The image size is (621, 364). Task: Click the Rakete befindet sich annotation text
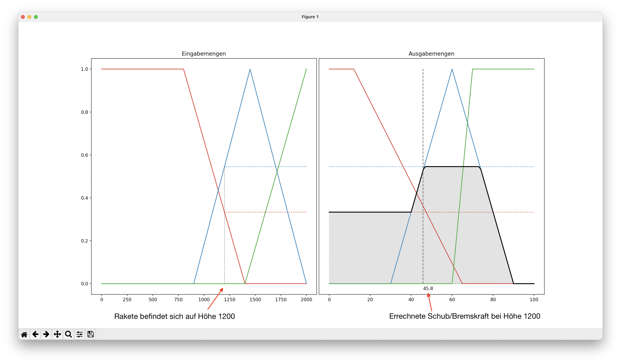coord(174,316)
